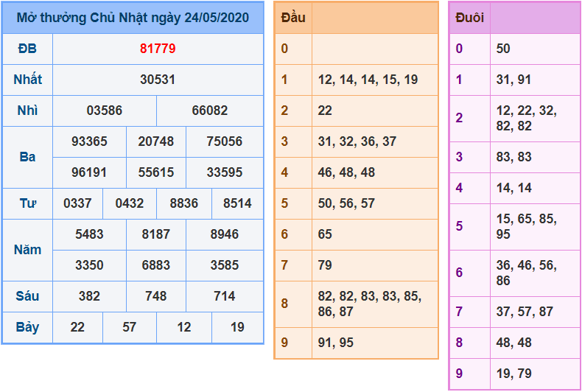
Task: Click the draw date header for 24/05/2020
Action: [x=133, y=18]
